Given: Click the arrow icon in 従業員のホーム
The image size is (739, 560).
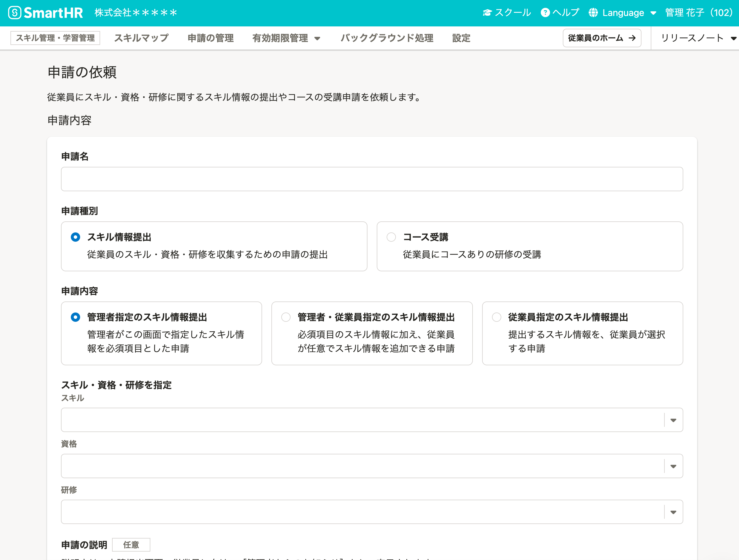Looking at the screenshot, I should pos(632,38).
